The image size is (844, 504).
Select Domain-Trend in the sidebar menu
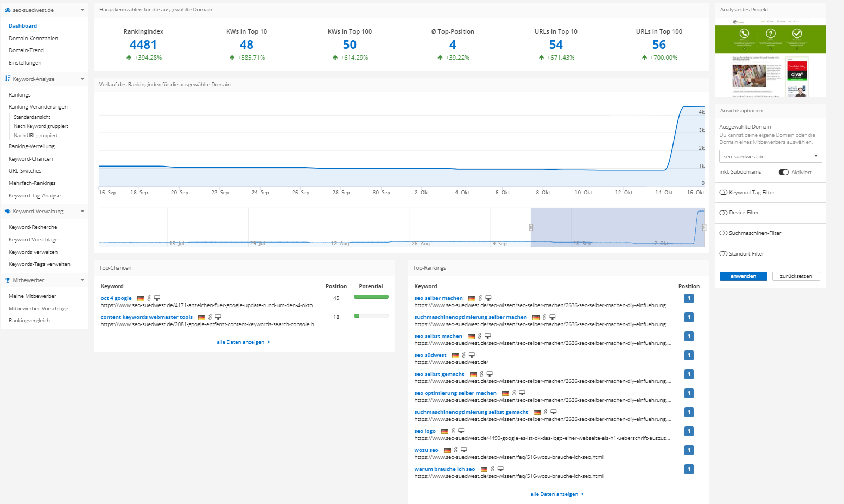(26, 50)
